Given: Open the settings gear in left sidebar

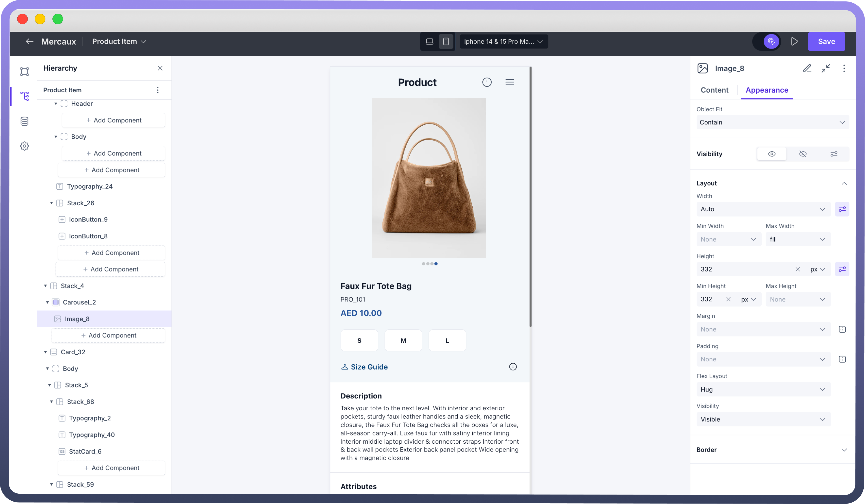Looking at the screenshot, I should click(x=24, y=146).
